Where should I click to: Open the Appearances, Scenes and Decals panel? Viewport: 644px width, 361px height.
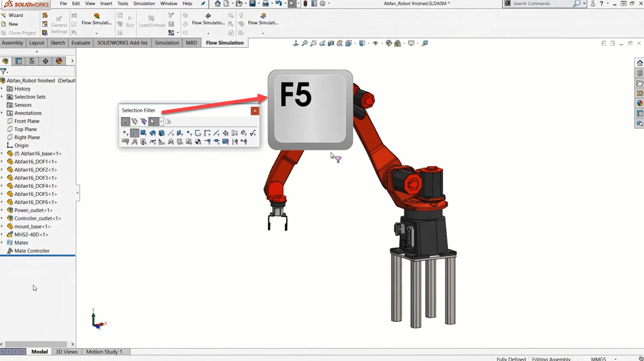click(x=640, y=103)
